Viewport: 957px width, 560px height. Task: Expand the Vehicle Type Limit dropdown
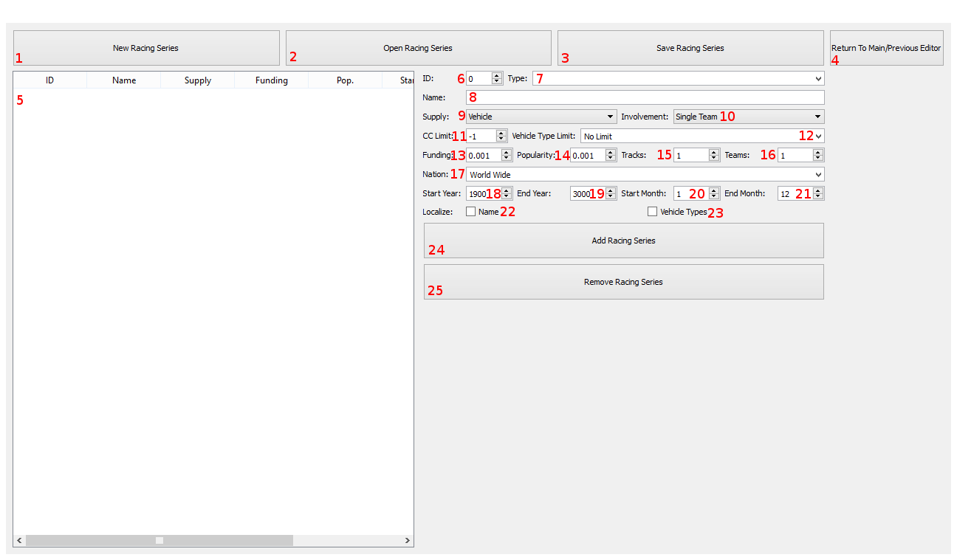tap(702, 136)
